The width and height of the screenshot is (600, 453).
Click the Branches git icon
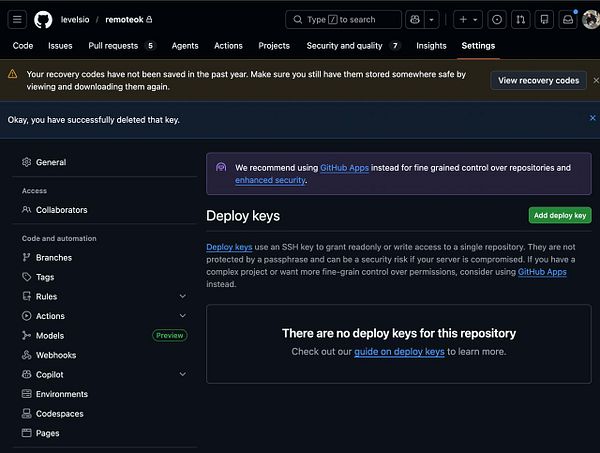[26, 257]
